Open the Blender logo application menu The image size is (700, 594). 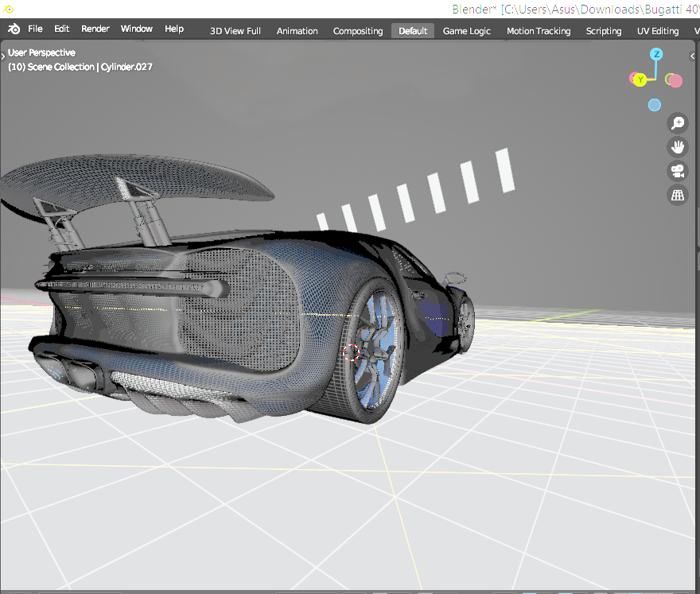[14, 29]
